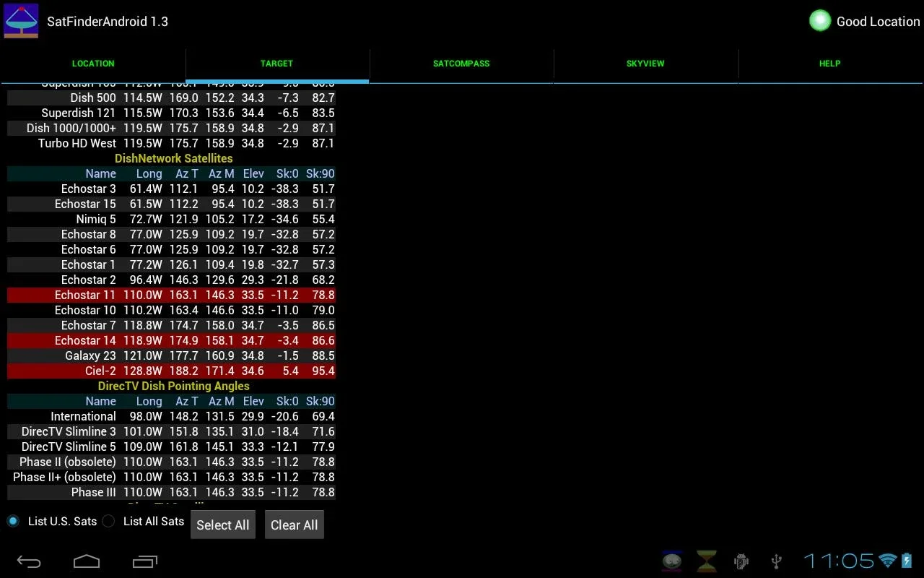Screen dimensions: 924x578
Task: Select the International row
Action: point(171,416)
